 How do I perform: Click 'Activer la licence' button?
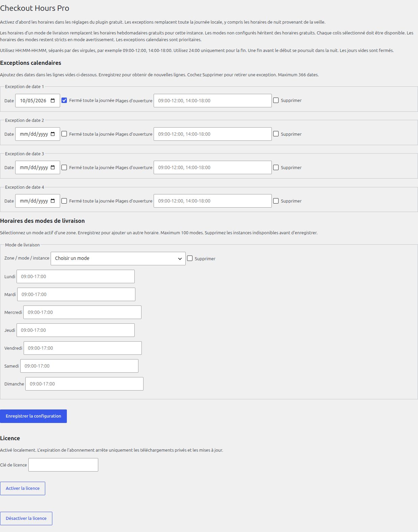tap(23, 488)
